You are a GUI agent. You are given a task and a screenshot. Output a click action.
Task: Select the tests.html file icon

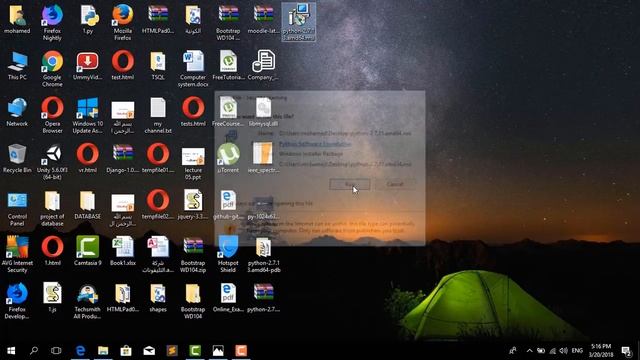pyautogui.click(x=193, y=112)
